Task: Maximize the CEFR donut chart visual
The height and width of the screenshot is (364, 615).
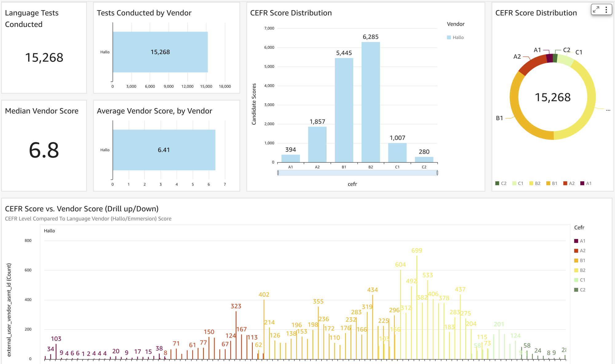Action: (596, 10)
